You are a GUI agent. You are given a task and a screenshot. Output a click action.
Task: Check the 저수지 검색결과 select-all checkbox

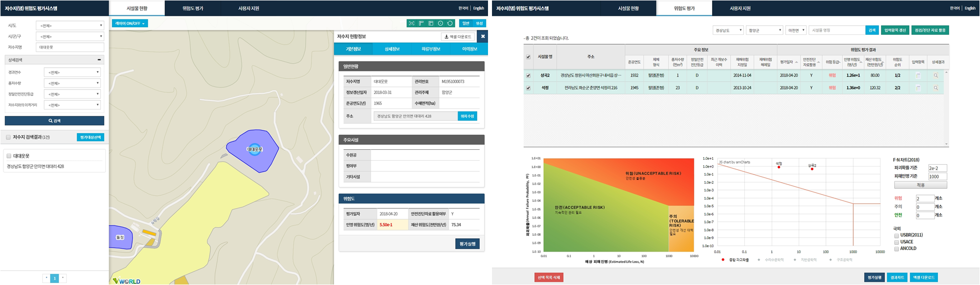click(8, 137)
